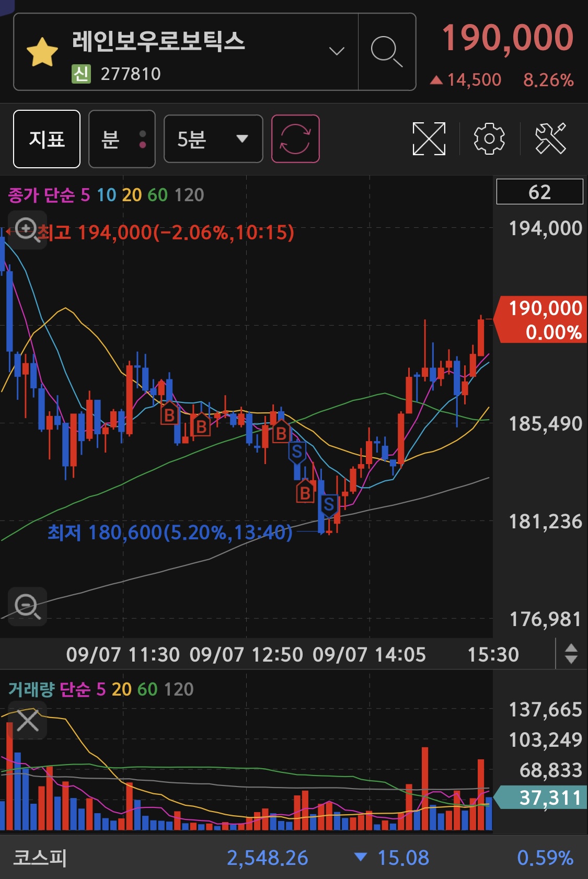Adjust the price axis height stepper arrows

pos(571,654)
